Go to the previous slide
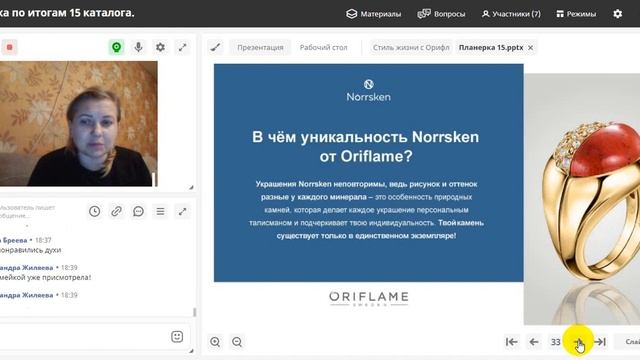This screenshot has height=360, width=640. 533,342
